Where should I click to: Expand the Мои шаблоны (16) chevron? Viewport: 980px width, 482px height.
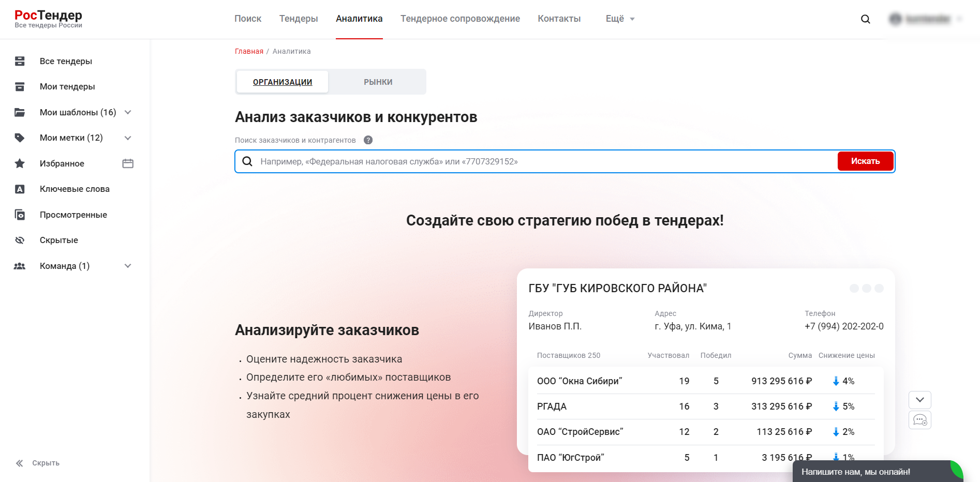point(128,112)
